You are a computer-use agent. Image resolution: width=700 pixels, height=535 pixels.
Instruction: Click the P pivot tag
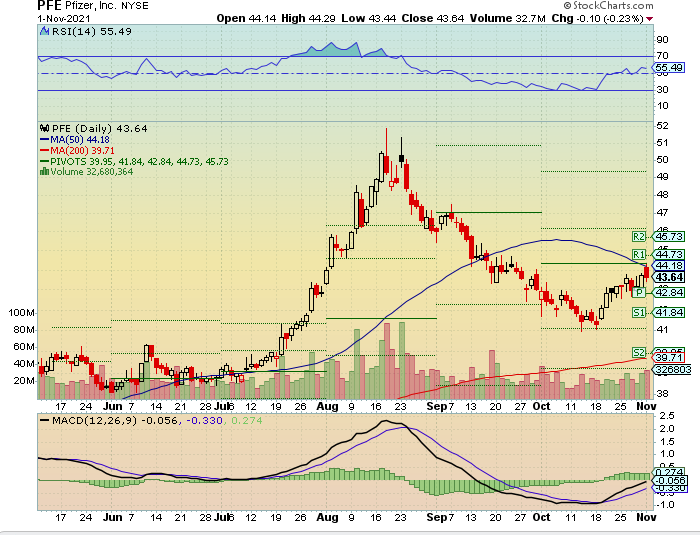click(639, 293)
